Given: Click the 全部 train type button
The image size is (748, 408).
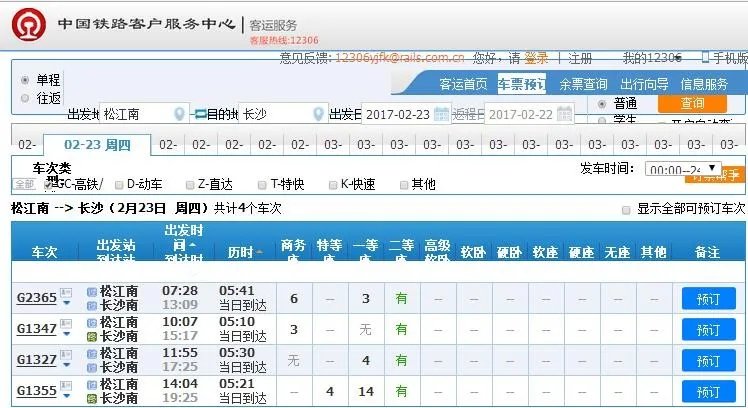Looking at the screenshot, I should (x=24, y=184).
